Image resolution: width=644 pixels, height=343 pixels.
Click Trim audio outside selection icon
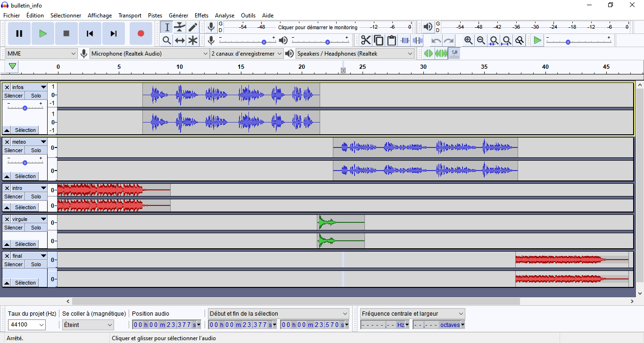(405, 41)
